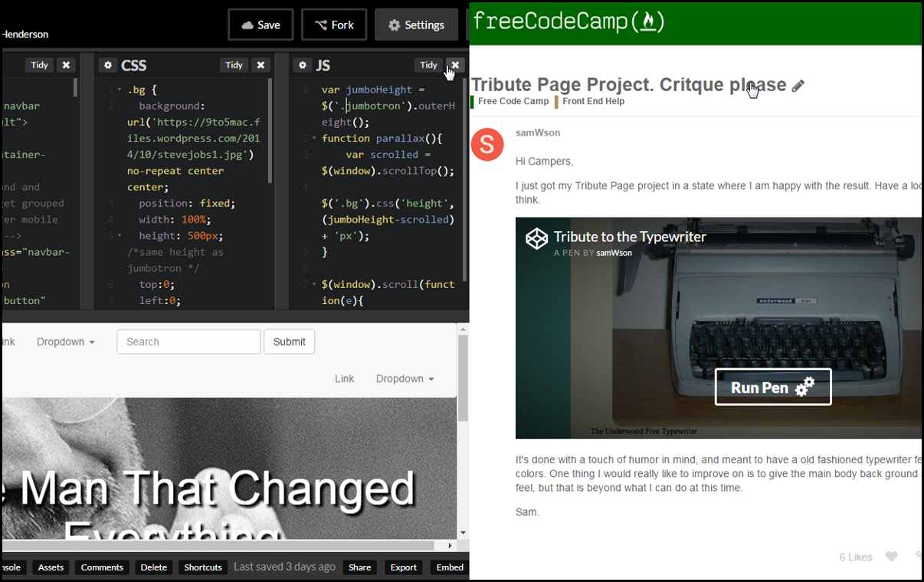Edit the topic title via pencil icon
This screenshot has height=582, width=924.
(798, 86)
